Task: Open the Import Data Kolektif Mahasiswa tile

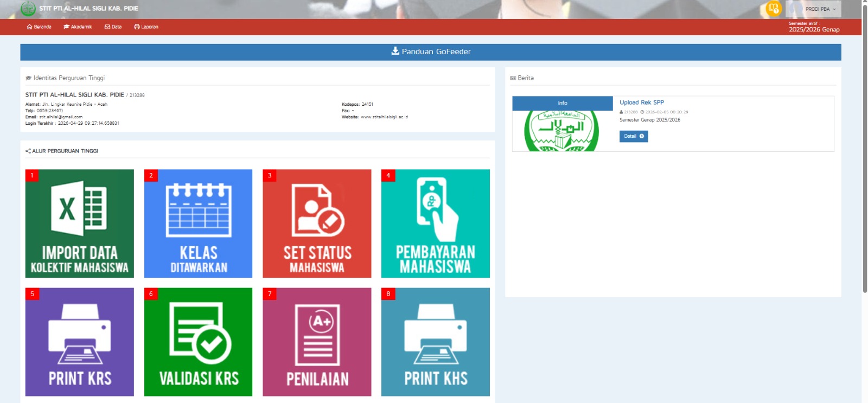Action: (79, 223)
